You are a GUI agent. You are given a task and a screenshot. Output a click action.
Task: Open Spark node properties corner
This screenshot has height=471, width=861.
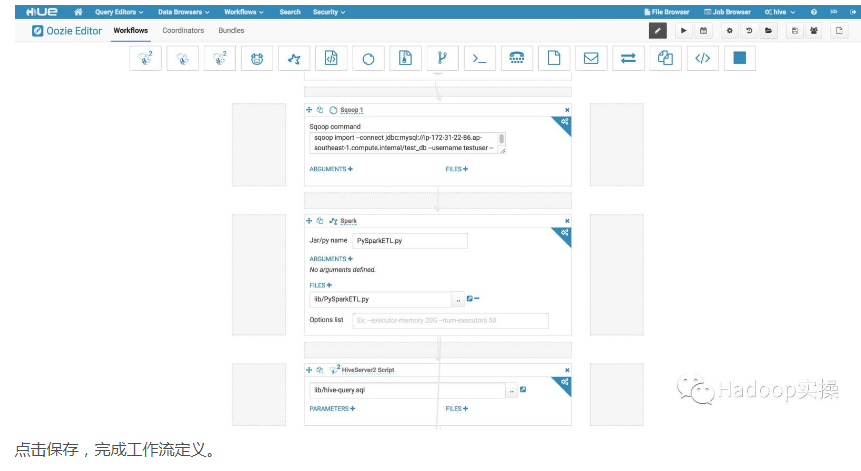coord(564,234)
